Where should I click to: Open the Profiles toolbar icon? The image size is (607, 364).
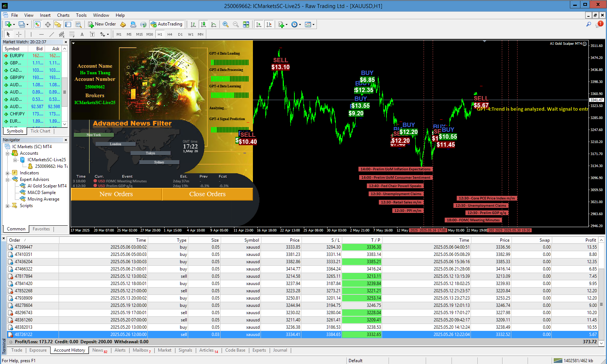coord(22,24)
